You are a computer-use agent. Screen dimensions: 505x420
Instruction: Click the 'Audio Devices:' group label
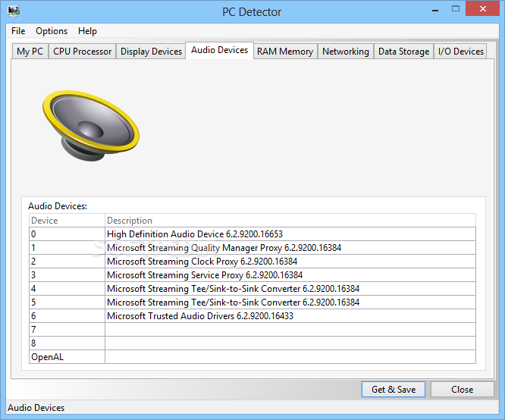click(x=58, y=206)
